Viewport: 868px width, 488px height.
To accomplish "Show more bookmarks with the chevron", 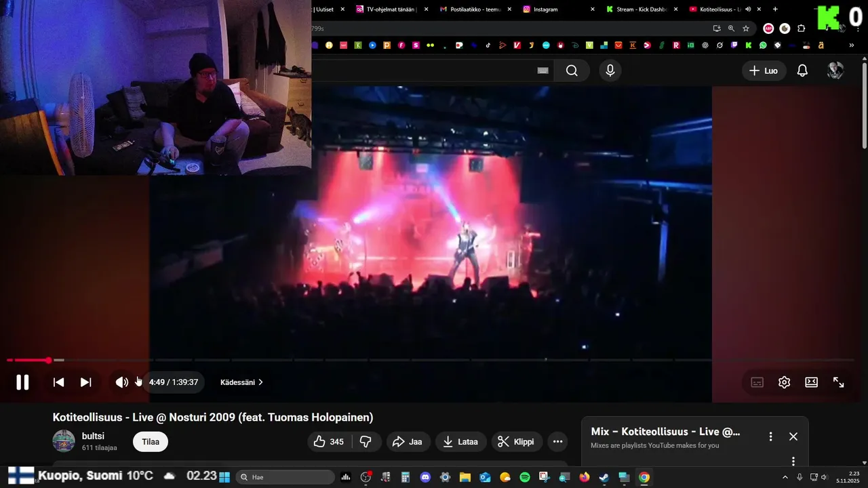I will tap(852, 45).
